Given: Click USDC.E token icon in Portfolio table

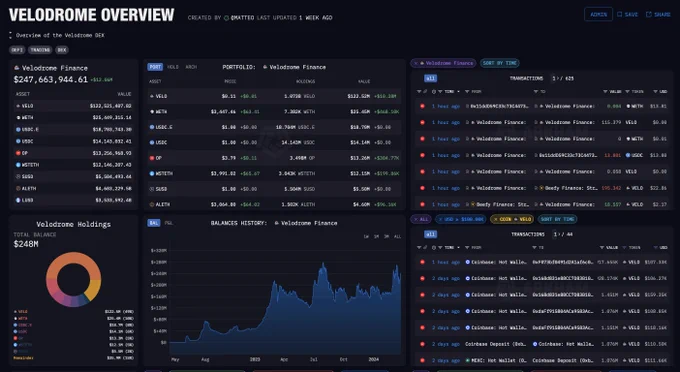Looking at the screenshot, I should (152, 127).
